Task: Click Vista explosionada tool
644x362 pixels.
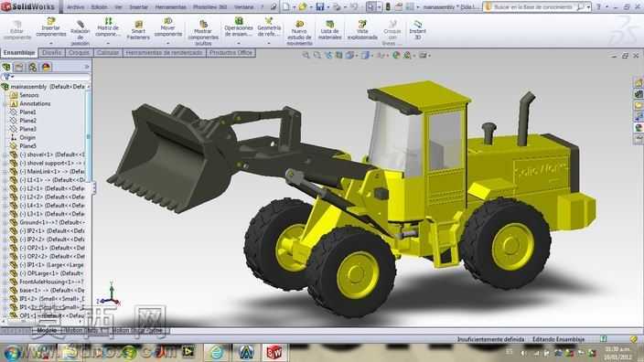Action: pyautogui.click(x=362, y=30)
